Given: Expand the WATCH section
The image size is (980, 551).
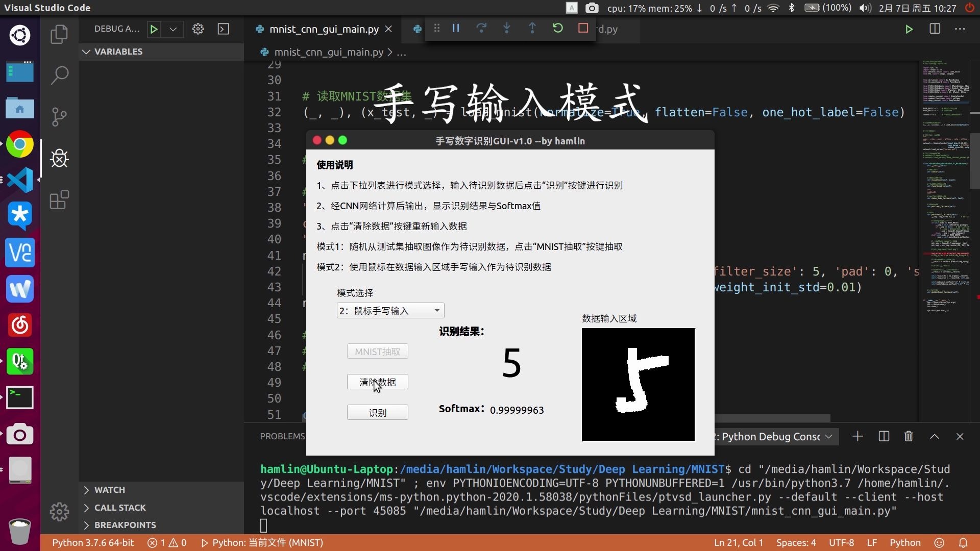Looking at the screenshot, I should click(x=109, y=490).
